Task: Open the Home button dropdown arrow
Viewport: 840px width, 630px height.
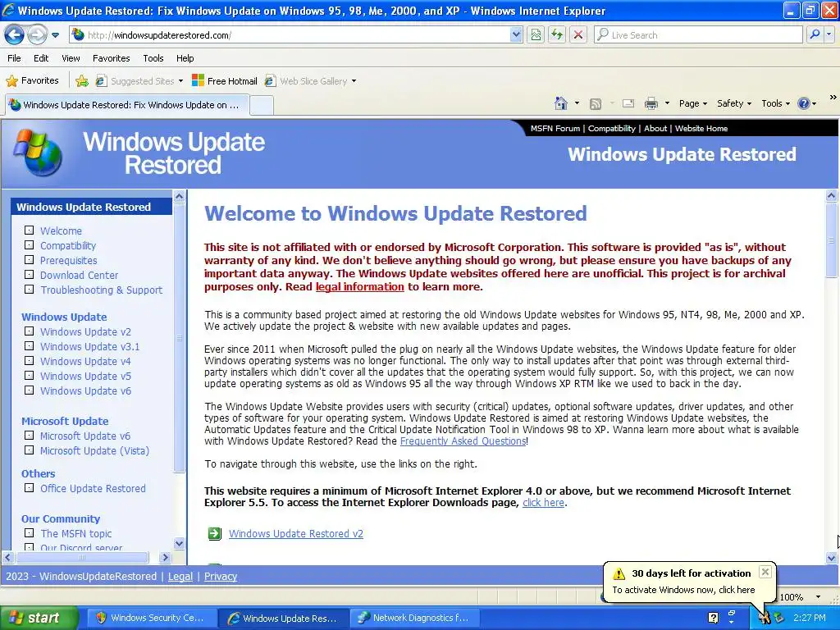Action: (577, 103)
